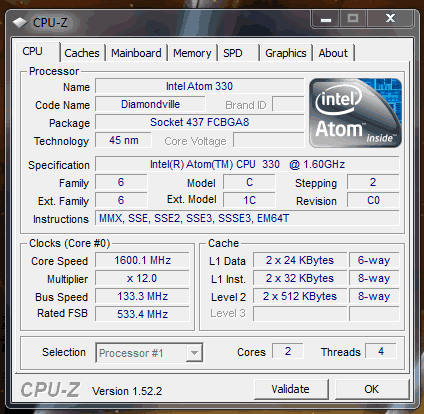Click the Multiplier value x 12.0
This screenshot has height=414, width=424.
pyautogui.click(x=142, y=278)
